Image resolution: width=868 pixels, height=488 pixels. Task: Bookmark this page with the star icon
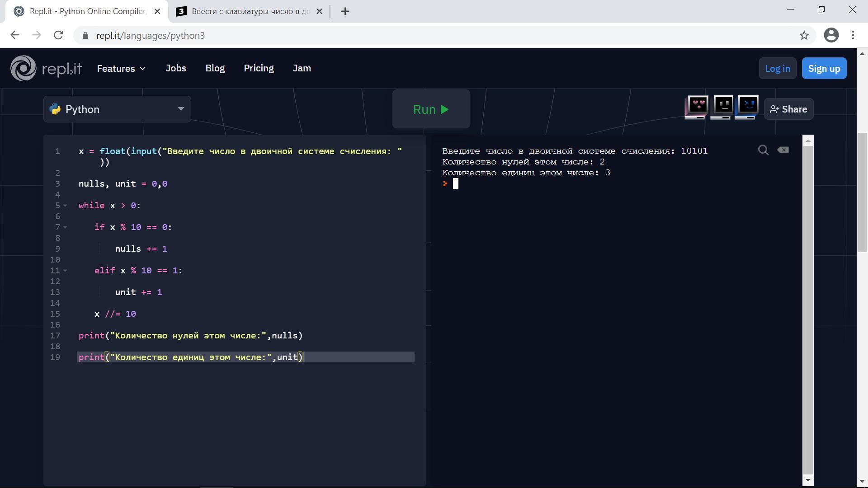[804, 35]
